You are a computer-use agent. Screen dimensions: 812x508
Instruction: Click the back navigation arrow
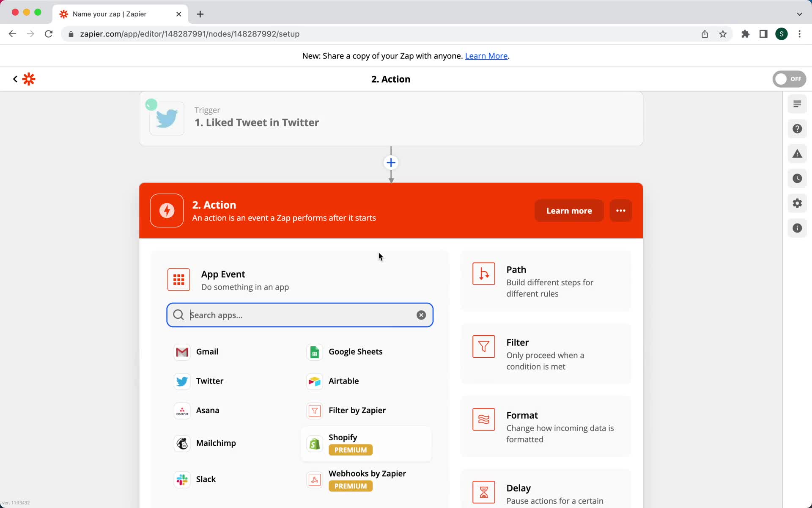tap(13, 34)
